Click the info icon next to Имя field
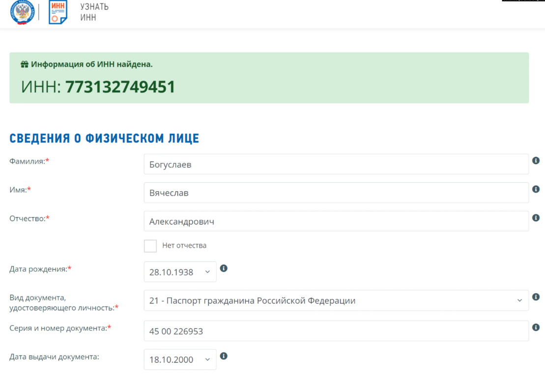The height and width of the screenshot is (392, 545). click(536, 189)
